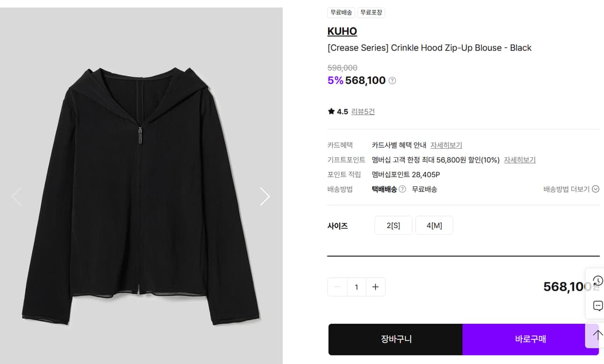Open the KUHO brand page link
This screenshot has width=604, height=364.
342,31
